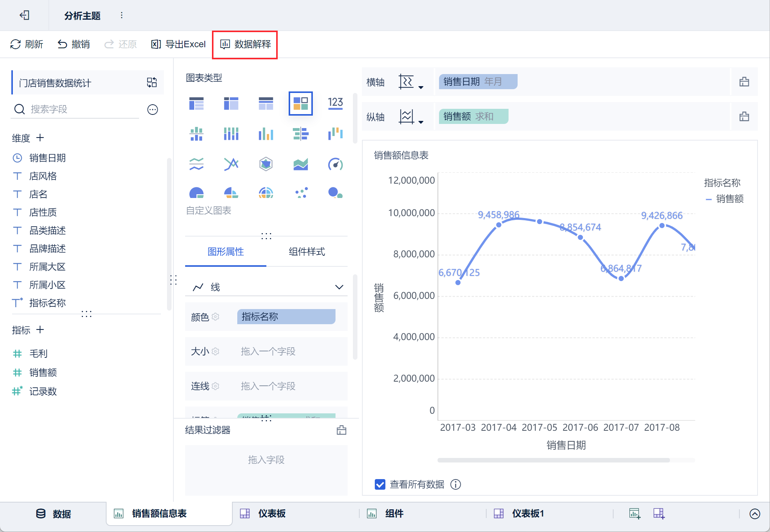
Task: Select the KPI indicator card chart icon
Action: [335, 103]
